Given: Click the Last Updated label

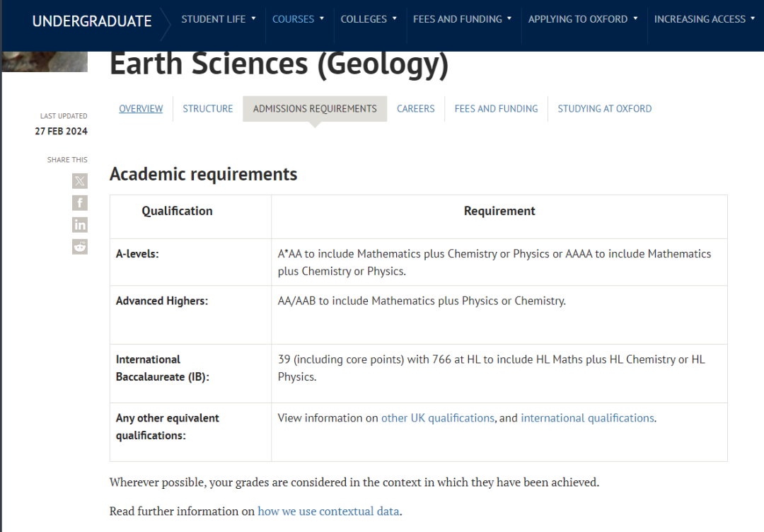Looking at the screenshot, I should pos(64,116).
